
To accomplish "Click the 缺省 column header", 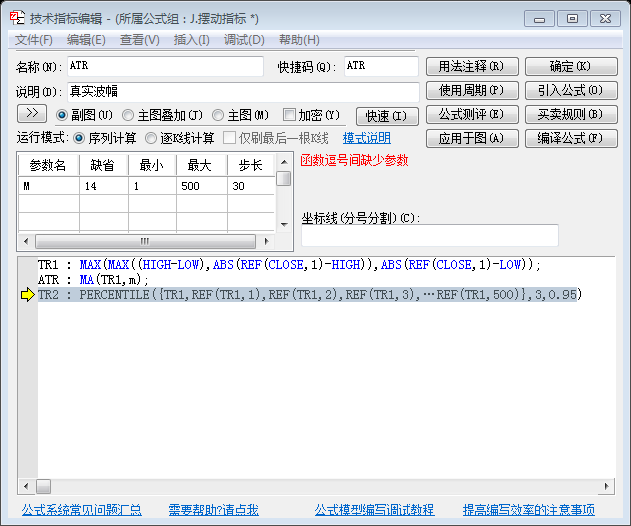I will pos(104,165).
